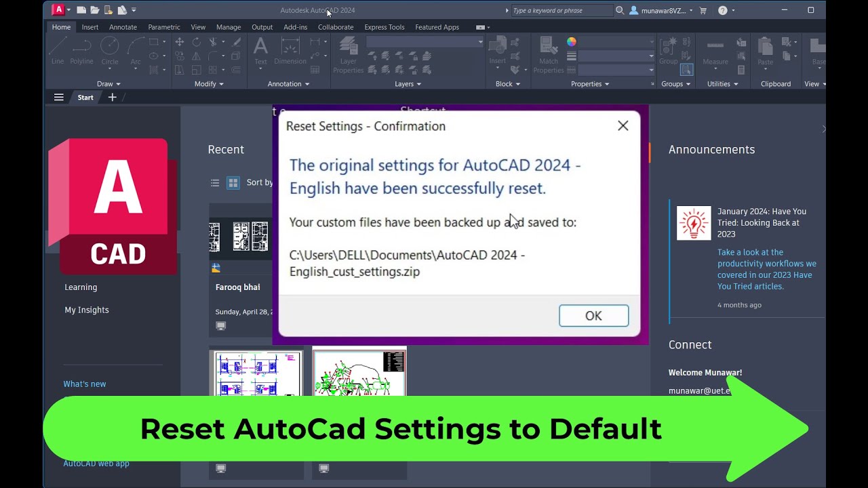The height and width of the screenshot is (488, 868).
Task: Open the Annotate ribbon tab
Action: pyautogui.click(x=123, y=27)
